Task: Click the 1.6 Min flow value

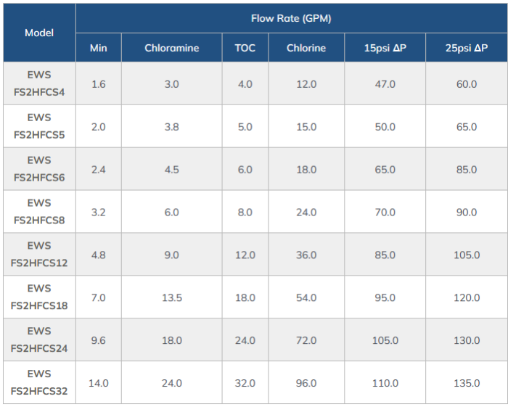Action: (99, 85)
